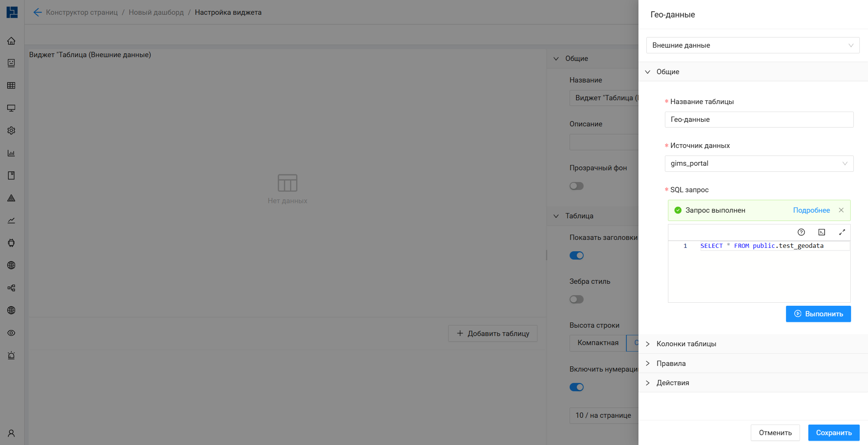This screenshot has height=445, width=868.
Task: Click the Название таблицы input field
Action: pos(759,120)
